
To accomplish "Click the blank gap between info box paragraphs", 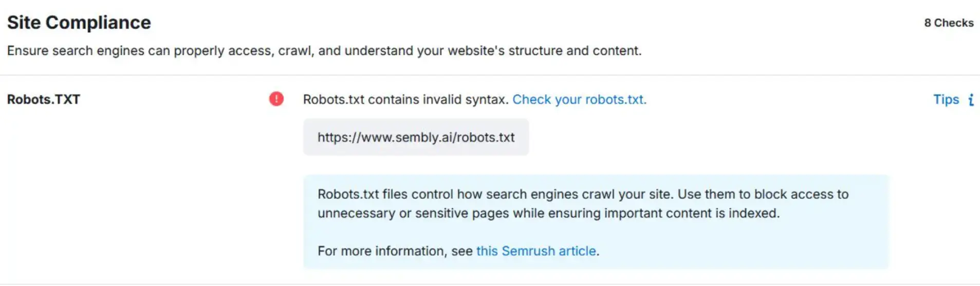I will pos(565,232).
